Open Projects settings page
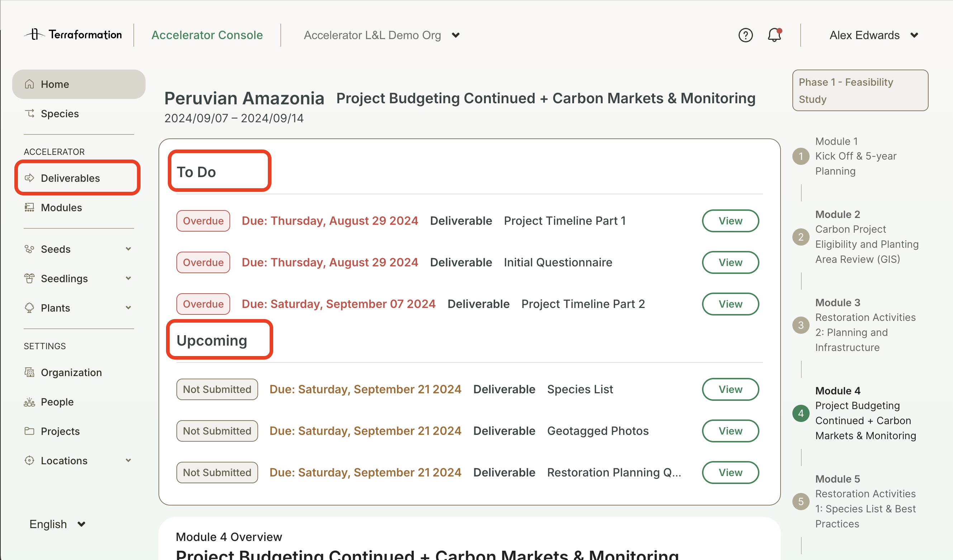The height and width of the screenshot is (560, 953). pos(79,431)
